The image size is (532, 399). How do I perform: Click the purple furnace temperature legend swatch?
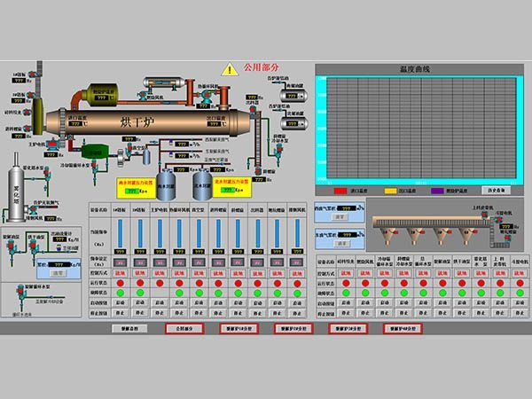437,191
